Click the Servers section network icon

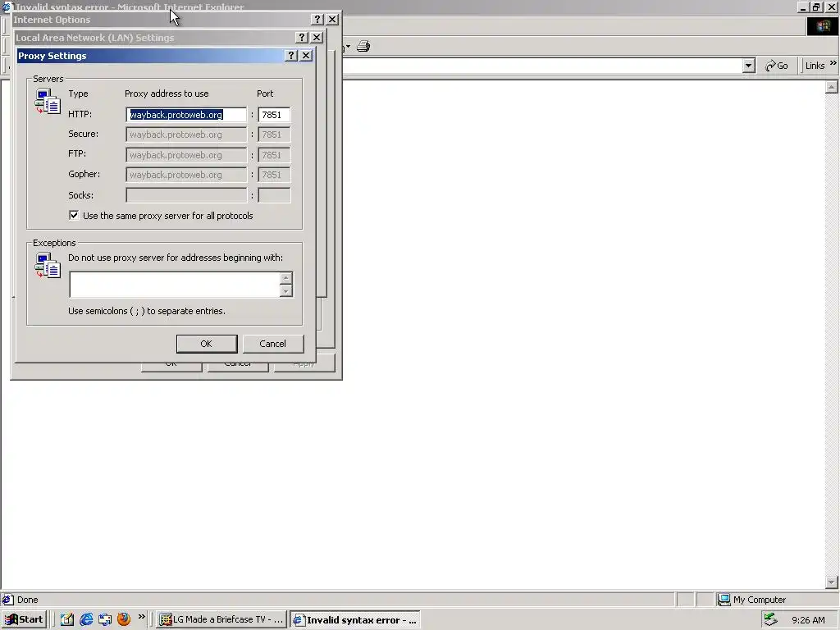[48, 102]
